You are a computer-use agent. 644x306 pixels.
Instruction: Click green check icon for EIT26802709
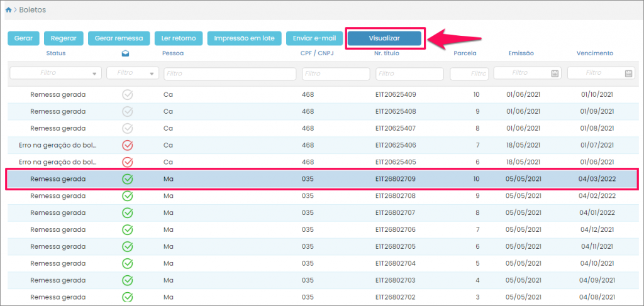pyautogui.click(x=128, y=179)
